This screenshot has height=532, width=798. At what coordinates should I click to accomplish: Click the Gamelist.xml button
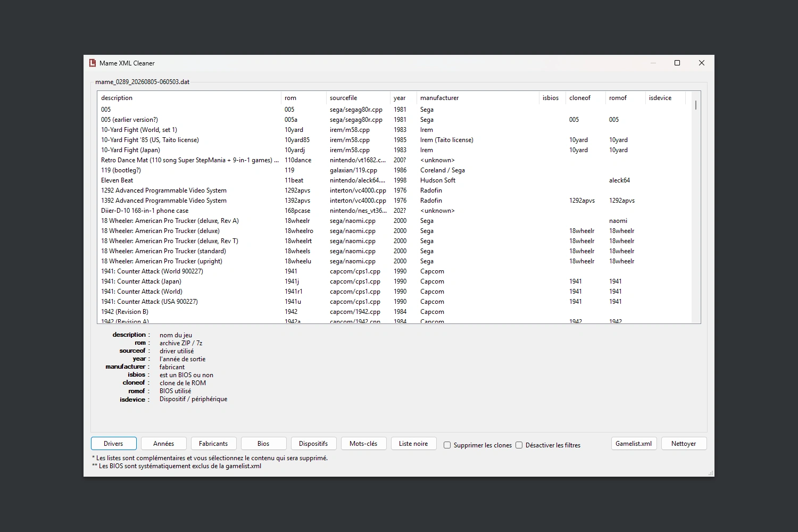point(634,444)
